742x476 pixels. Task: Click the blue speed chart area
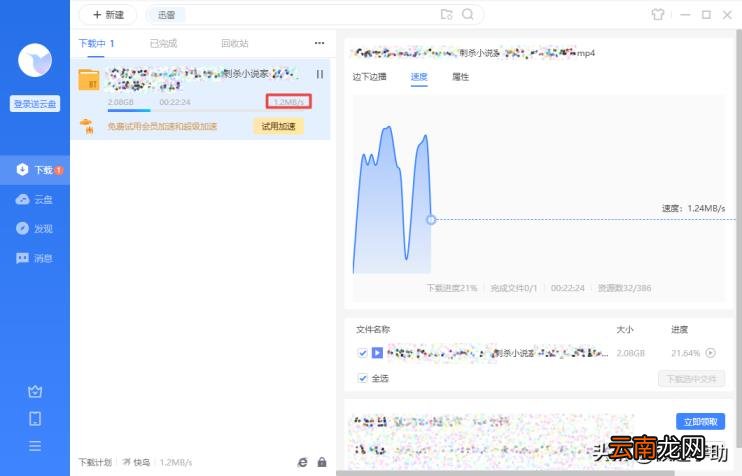[392, 199]
